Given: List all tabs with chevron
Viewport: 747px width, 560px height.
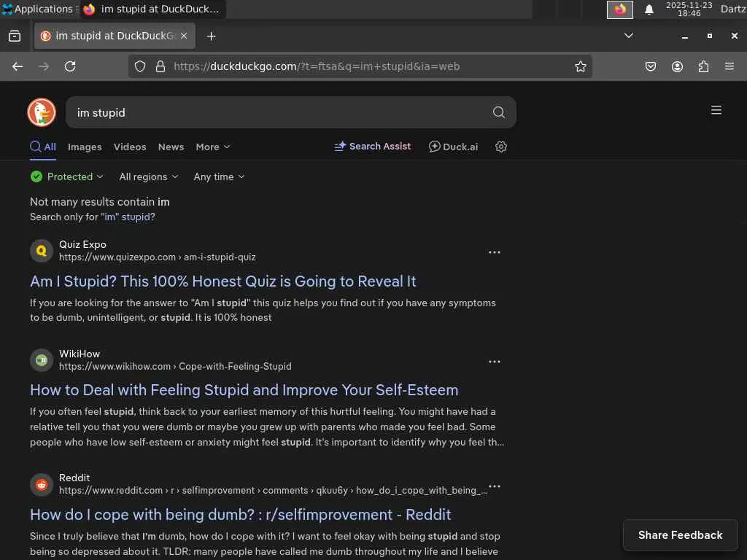Looking at the screenshot, I should tap(629, 36).
